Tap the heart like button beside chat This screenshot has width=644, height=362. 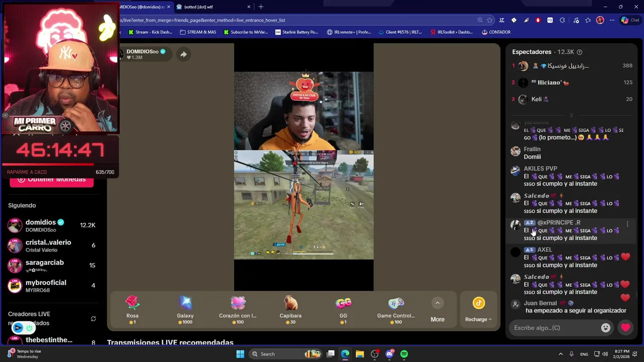(x=625, y=328)
